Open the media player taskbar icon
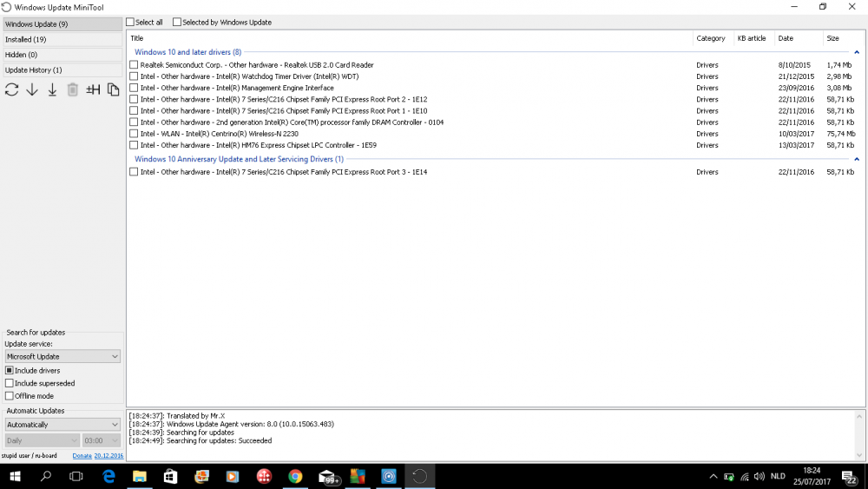The image size is (868, 489). tap(233, 476)
